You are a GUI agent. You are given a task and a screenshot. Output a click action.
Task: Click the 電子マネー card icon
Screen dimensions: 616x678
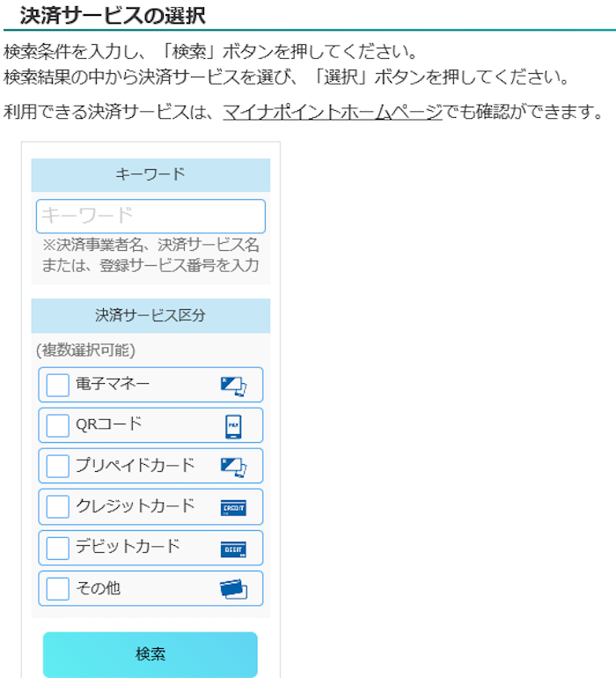pyautogui.click(x=233, y=385)
